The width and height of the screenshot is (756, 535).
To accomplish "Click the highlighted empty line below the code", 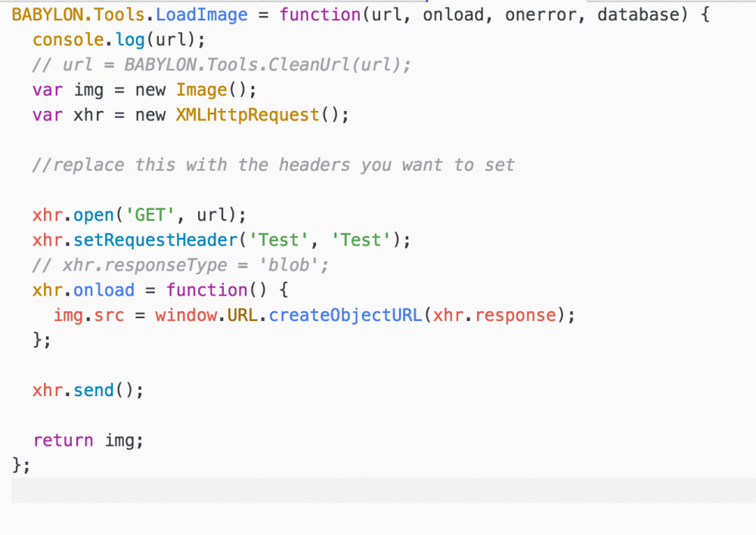I will click(x=383, y=490).
